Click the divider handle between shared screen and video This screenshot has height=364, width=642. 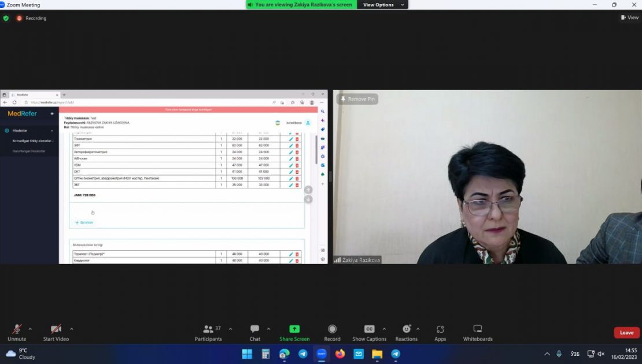point(330,177)
